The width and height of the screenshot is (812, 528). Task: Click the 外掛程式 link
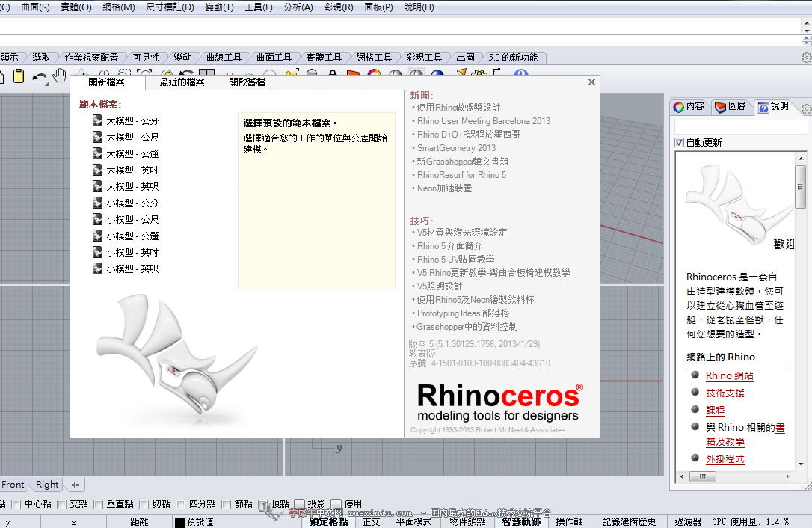click(x=725, y=459)
